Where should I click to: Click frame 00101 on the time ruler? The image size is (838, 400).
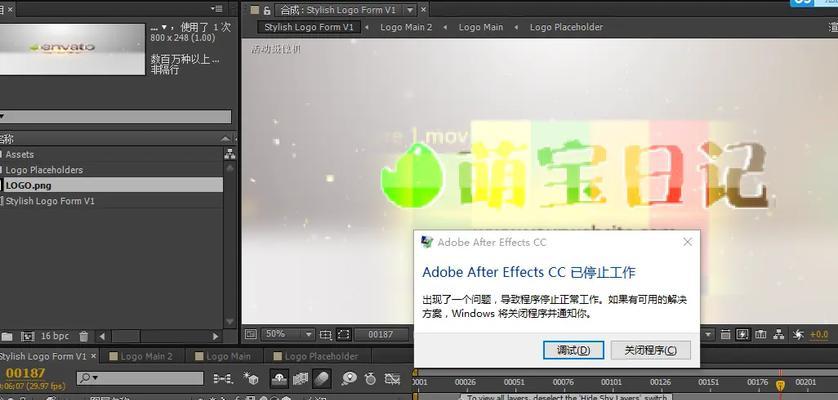coord(611,382)
